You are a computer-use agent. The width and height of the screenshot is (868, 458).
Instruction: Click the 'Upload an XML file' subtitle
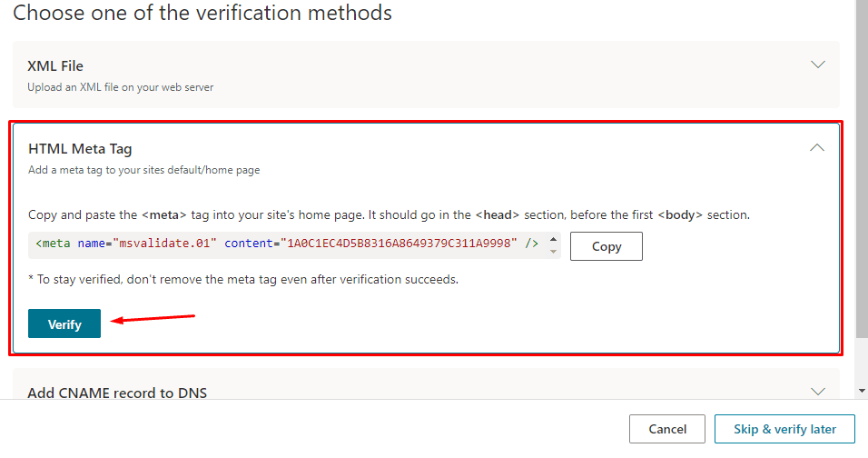120,87
